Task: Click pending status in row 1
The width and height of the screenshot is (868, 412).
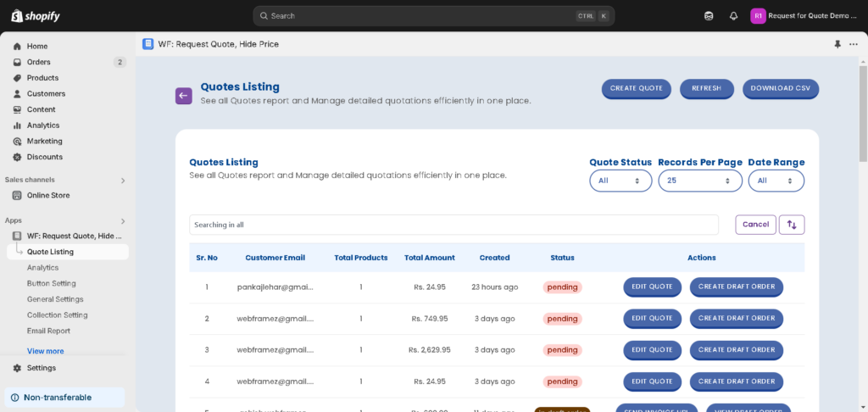Action: (563, 287)
